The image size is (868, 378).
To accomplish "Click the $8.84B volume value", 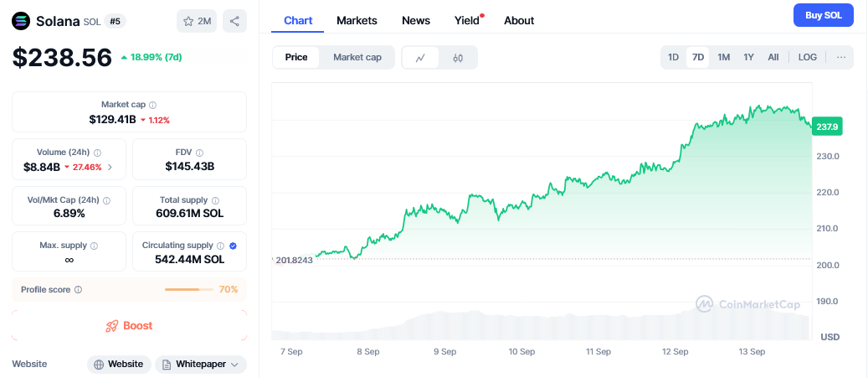I will coord(42,167).
